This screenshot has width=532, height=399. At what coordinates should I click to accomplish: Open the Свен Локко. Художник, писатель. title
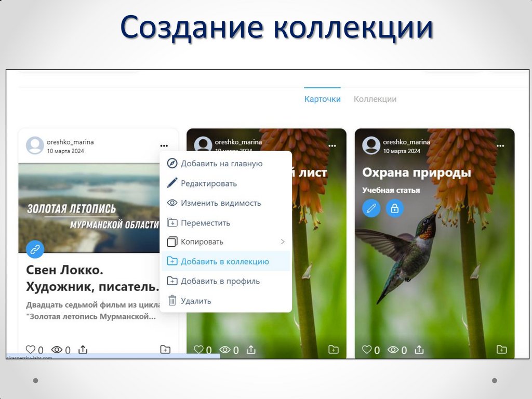tap(92, 278)
